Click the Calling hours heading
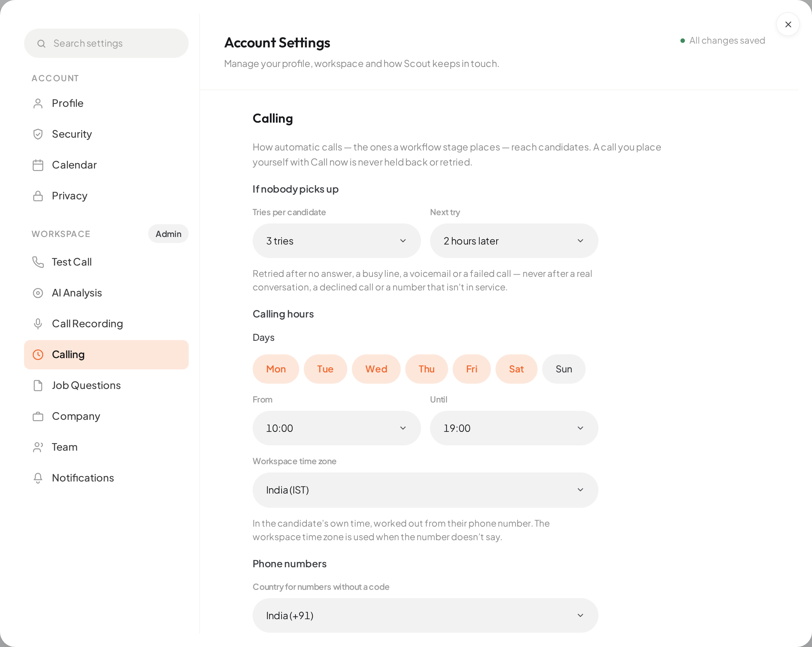The width and height of the screenshot is (812, 647). [x=283, y=314]
